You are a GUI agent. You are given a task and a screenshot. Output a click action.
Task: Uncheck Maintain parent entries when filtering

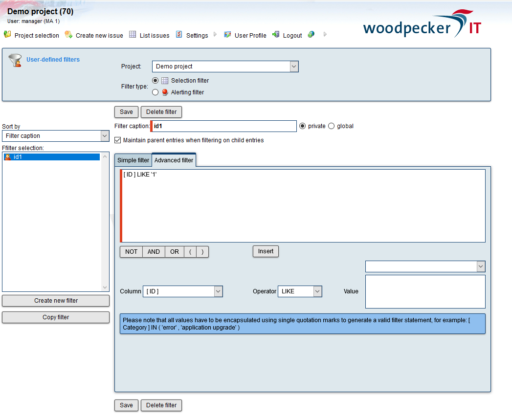click(x=116, y=140)
